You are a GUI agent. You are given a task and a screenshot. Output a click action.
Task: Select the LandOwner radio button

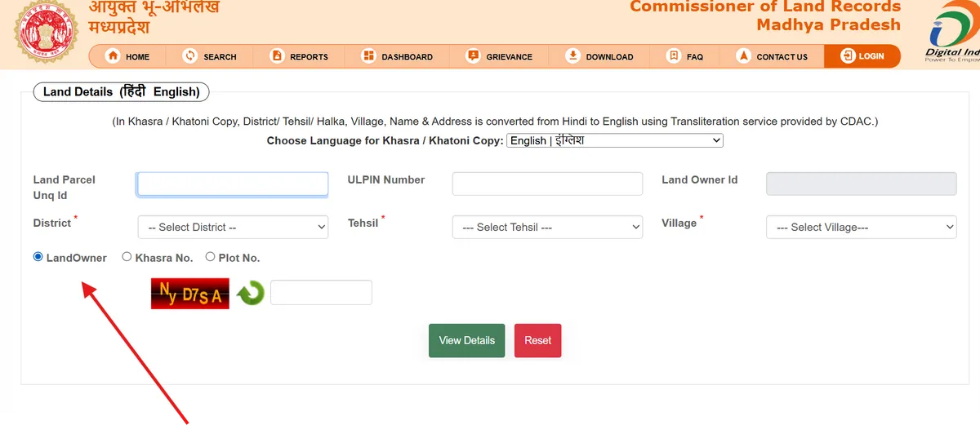tap(38, 257)
